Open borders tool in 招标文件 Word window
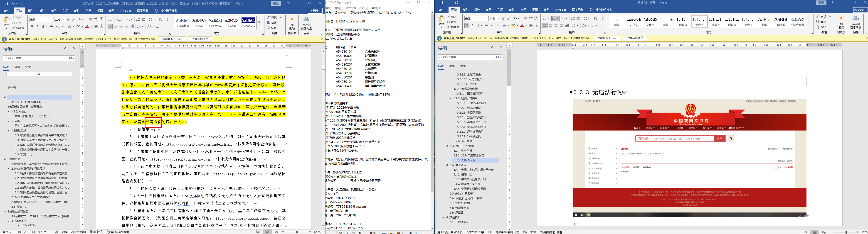Screen dimensions: 868x234 click(158, 26)
